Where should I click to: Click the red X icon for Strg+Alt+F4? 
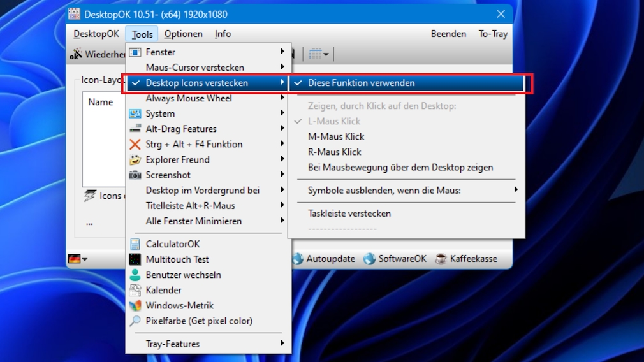click(135, 145)
